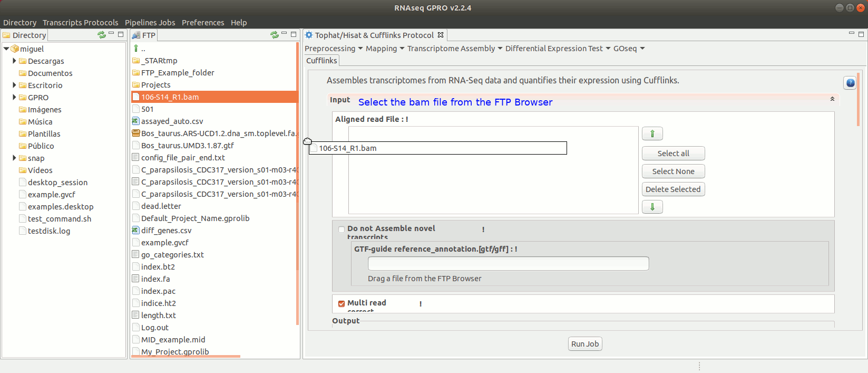This screenshot has width=868, height=373.
Task: Open the Differential Expression Test dropdown
Action: tap(557, 49)
